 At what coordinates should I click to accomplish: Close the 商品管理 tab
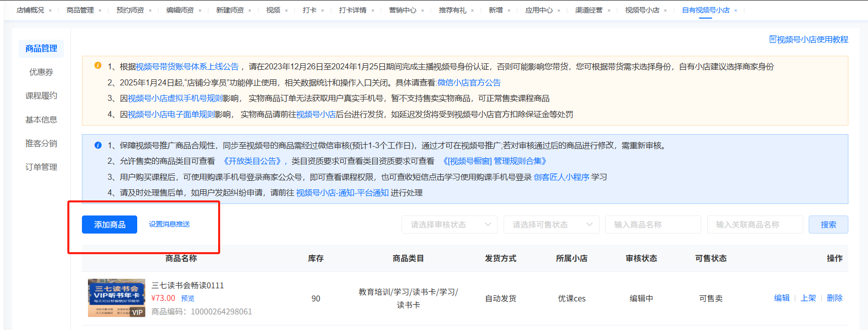(100, 11)
